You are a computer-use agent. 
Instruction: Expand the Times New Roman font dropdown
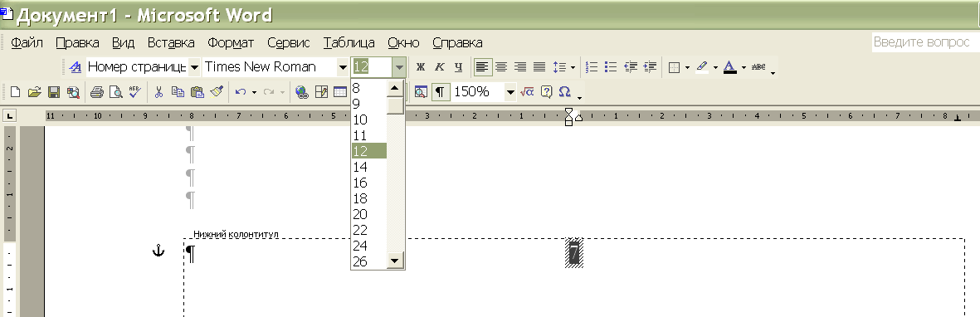343,67
